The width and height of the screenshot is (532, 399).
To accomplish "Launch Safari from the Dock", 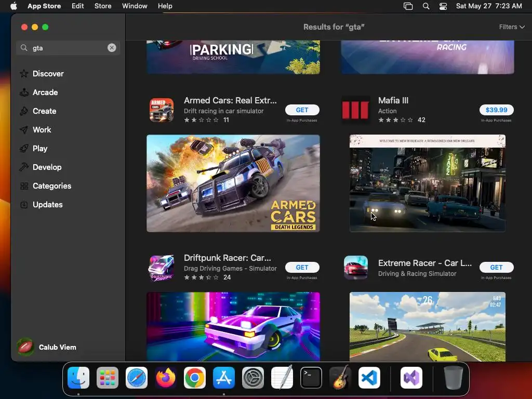I will click(x=137, y=378).
